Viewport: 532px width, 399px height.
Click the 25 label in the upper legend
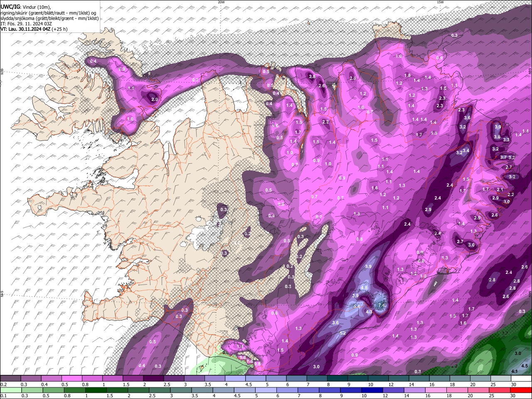(493, 384)
